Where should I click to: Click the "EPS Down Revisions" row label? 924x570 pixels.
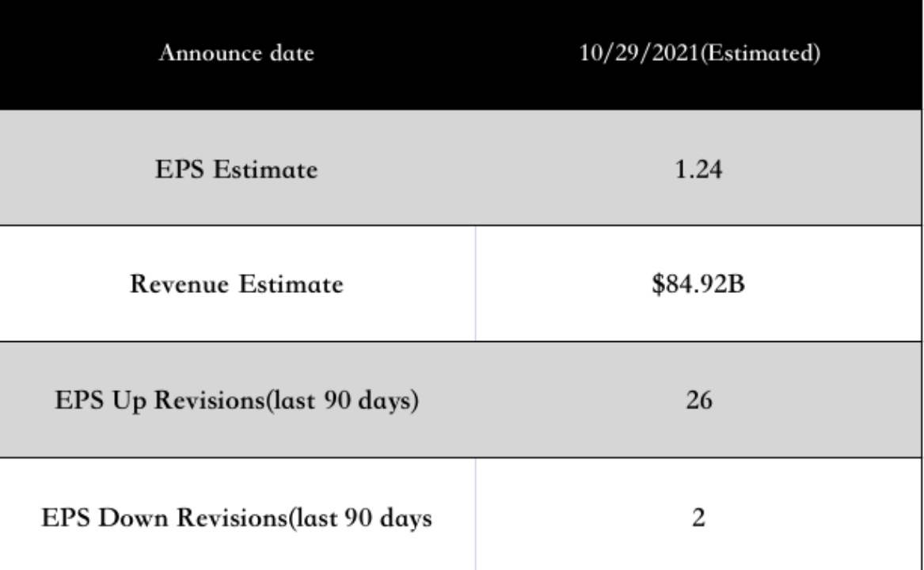point(237,519)
